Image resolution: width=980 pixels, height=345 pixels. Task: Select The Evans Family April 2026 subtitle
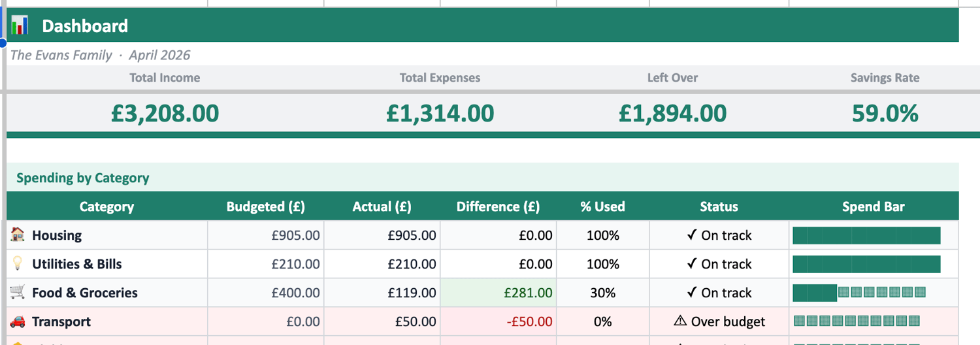pyautogui.click(x=101, y=55)
